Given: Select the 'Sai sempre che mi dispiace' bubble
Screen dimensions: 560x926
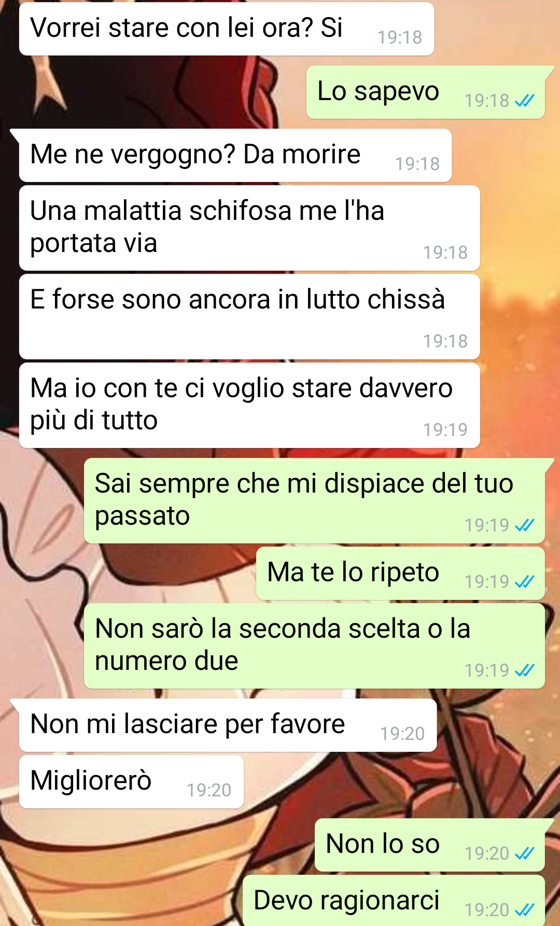Looking at the screenshot, I should [314, 501].
